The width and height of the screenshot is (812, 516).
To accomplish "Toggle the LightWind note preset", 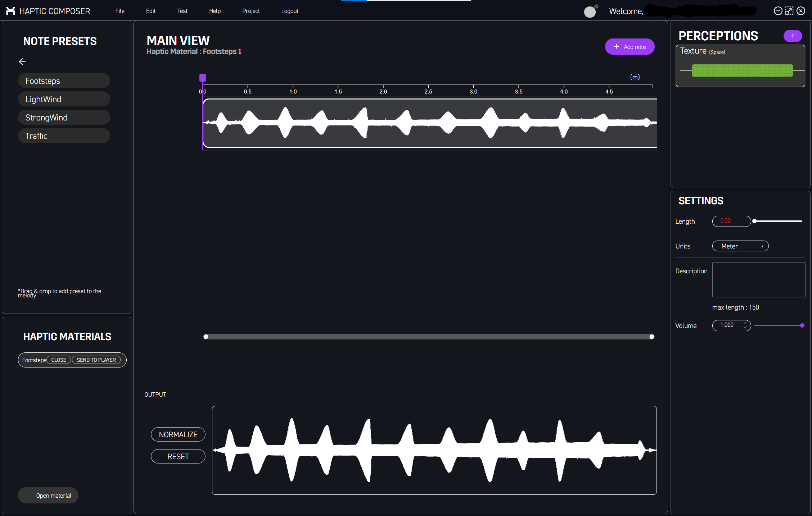I will (x=64, y=99).
